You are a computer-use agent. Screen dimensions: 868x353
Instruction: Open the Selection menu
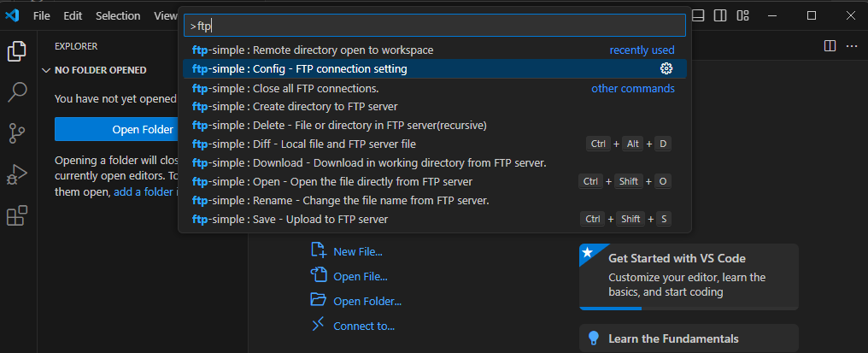(x=118, y=15)
